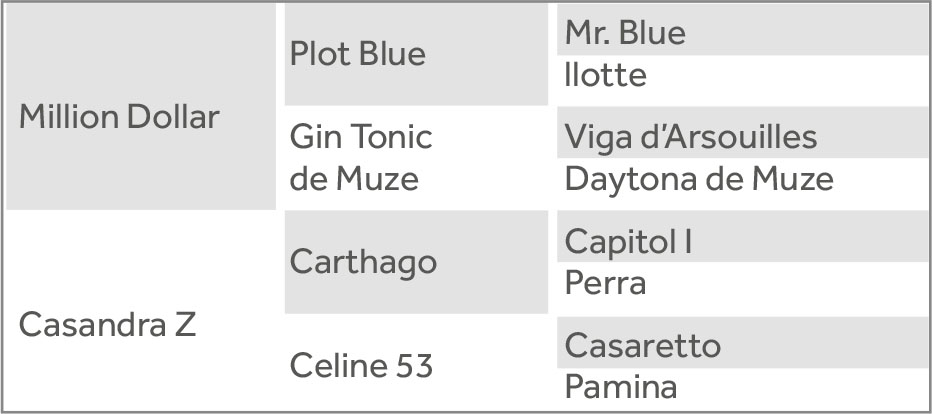Select Gin Tonic de Muze cell
This screenshot has height=414, width=932.
[416, 158]
